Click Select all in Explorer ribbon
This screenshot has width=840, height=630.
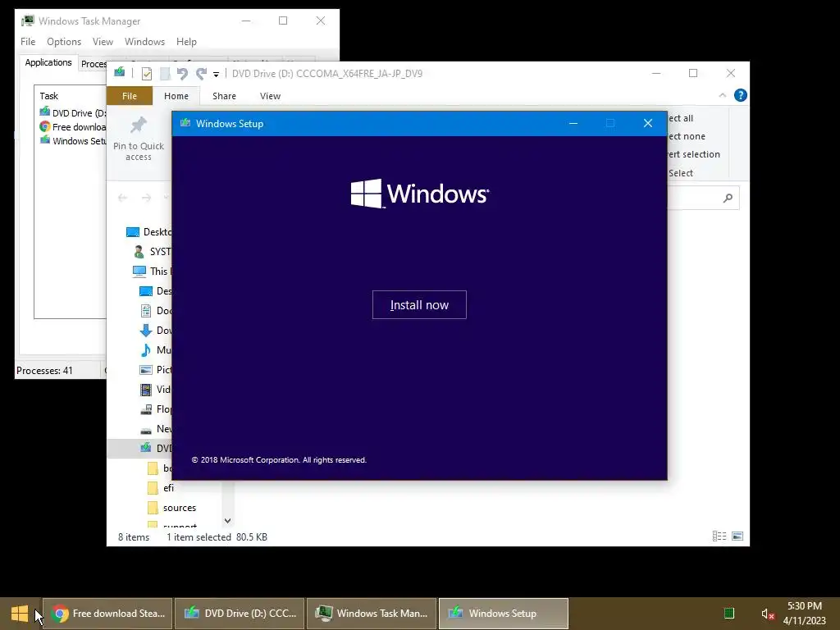[x=680, y=118]
